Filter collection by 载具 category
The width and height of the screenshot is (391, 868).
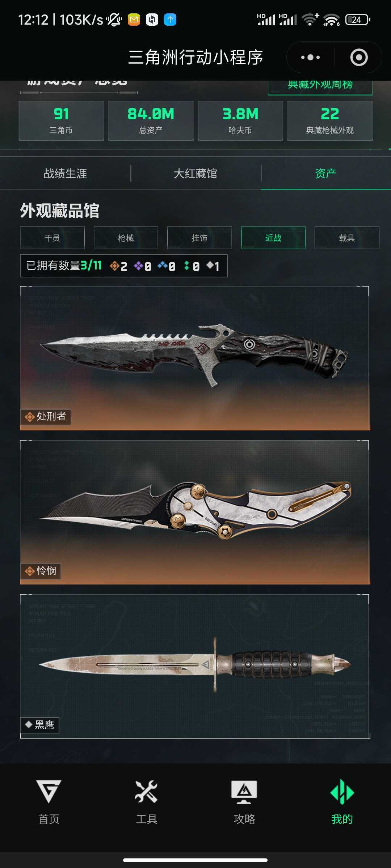pyautogui.click(x=347, y=238)
